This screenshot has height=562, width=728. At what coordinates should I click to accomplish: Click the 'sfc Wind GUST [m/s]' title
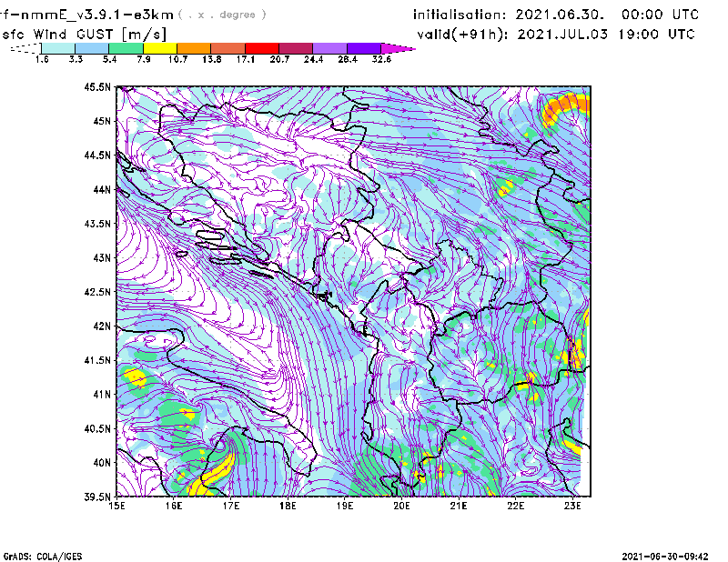(84, 35)
